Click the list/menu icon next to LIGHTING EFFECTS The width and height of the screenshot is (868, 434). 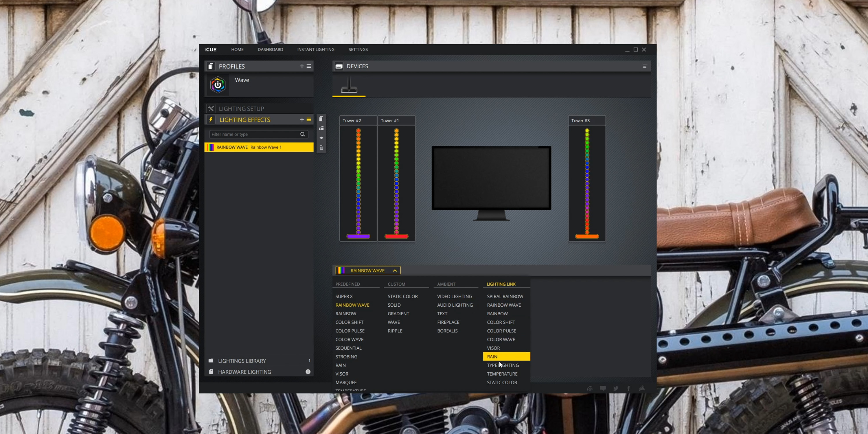[x=309, y=119]
